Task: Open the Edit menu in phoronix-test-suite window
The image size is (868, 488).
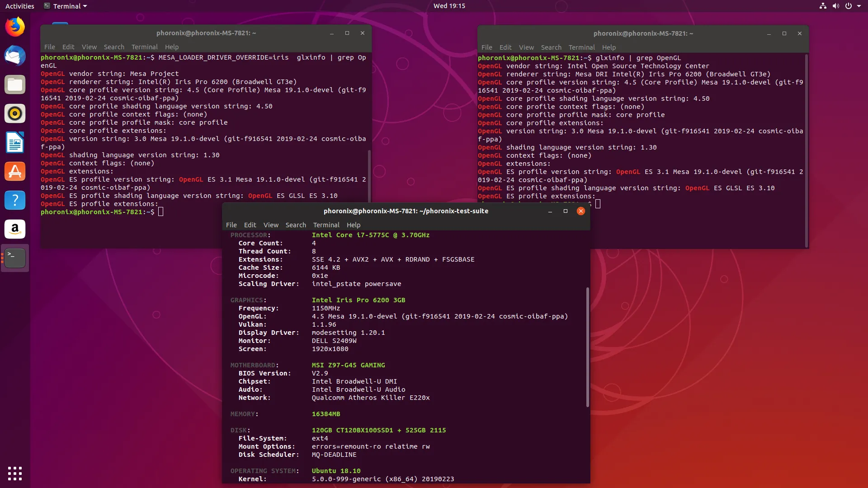Action: pyautogui.click(x=250, y=225)
